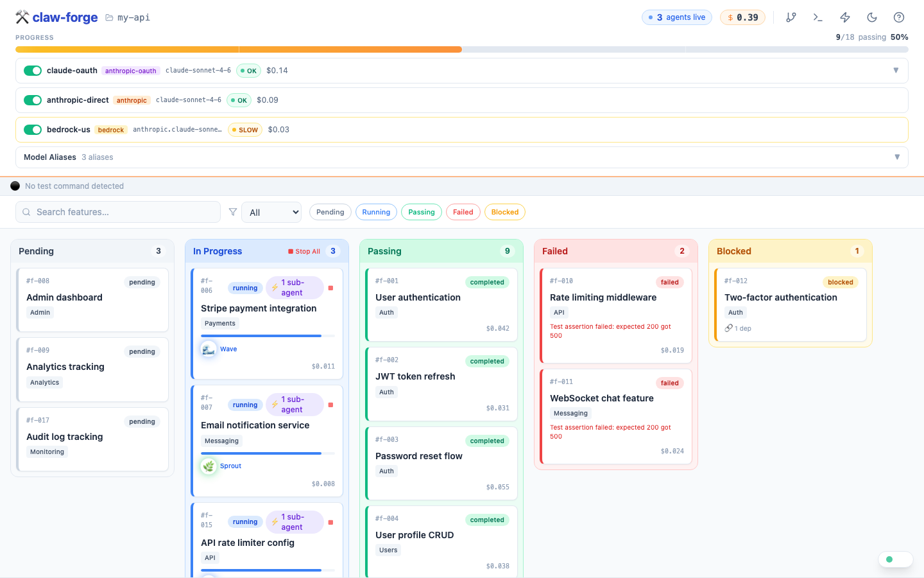Disable the bedrock-us provider switch
The image size is (924, 578).
(x=33, y=130)
